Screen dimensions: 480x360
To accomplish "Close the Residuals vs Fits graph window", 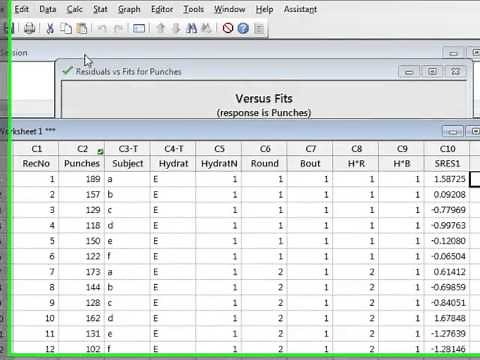I will 455,72.
